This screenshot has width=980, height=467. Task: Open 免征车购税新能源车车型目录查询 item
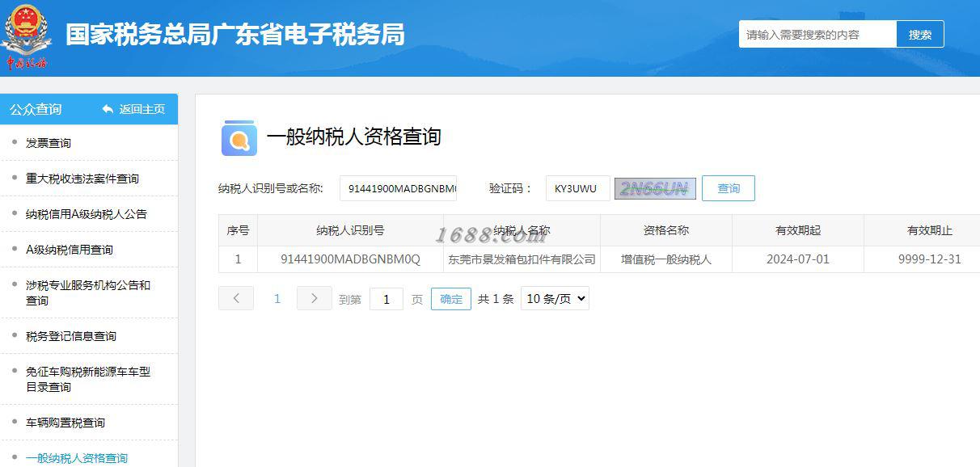88,379
